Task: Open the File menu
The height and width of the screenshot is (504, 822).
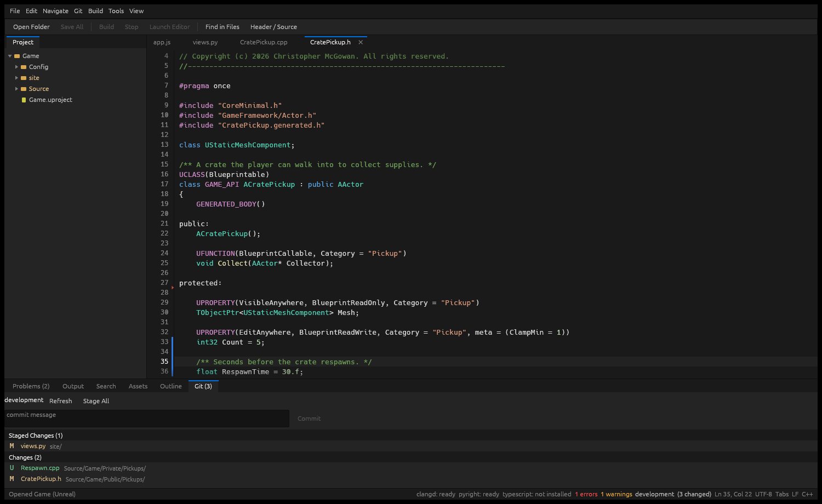Action: (15, 11)
